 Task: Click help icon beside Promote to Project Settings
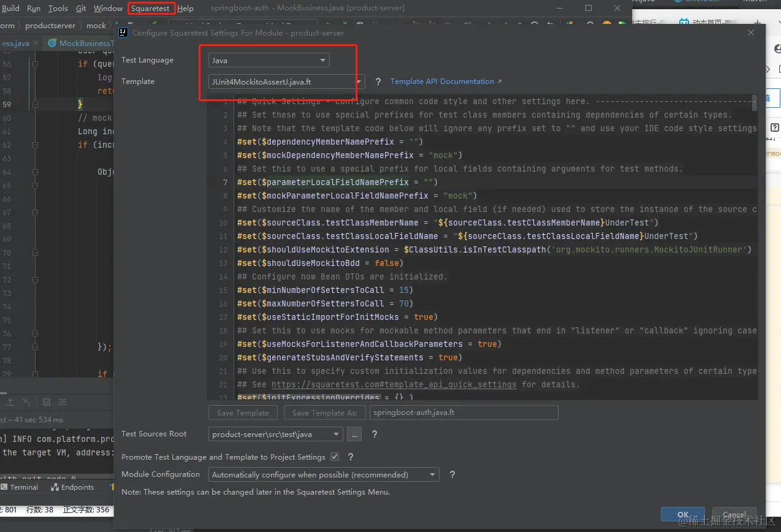pyautogui.click(x=351, y=457)
